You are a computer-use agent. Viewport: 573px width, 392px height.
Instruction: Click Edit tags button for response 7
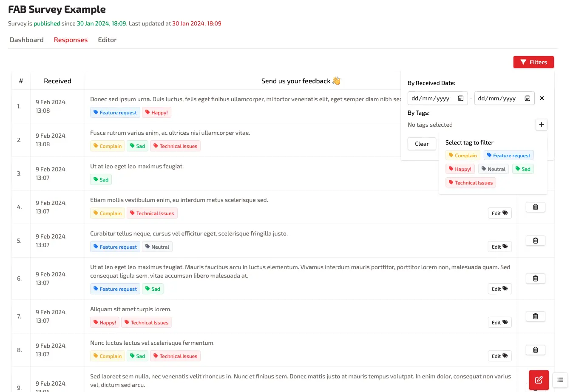(499, 323)
